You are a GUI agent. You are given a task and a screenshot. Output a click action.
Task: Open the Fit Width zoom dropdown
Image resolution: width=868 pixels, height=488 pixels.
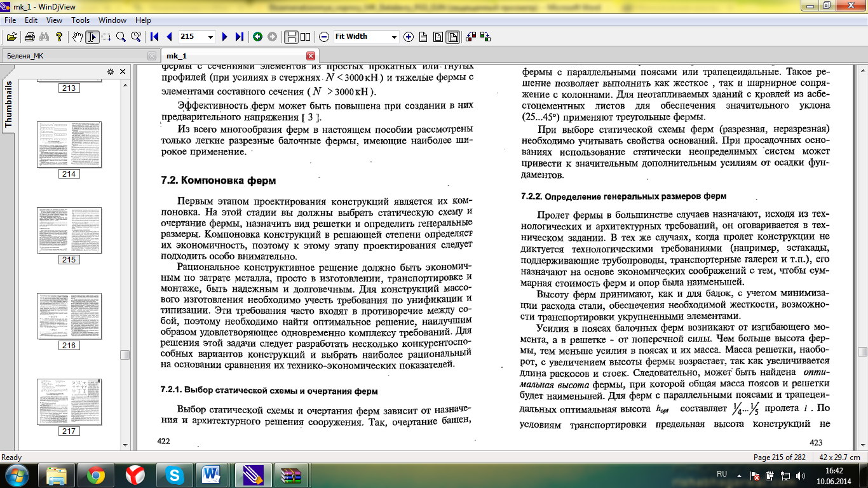[x=394, y=37]
